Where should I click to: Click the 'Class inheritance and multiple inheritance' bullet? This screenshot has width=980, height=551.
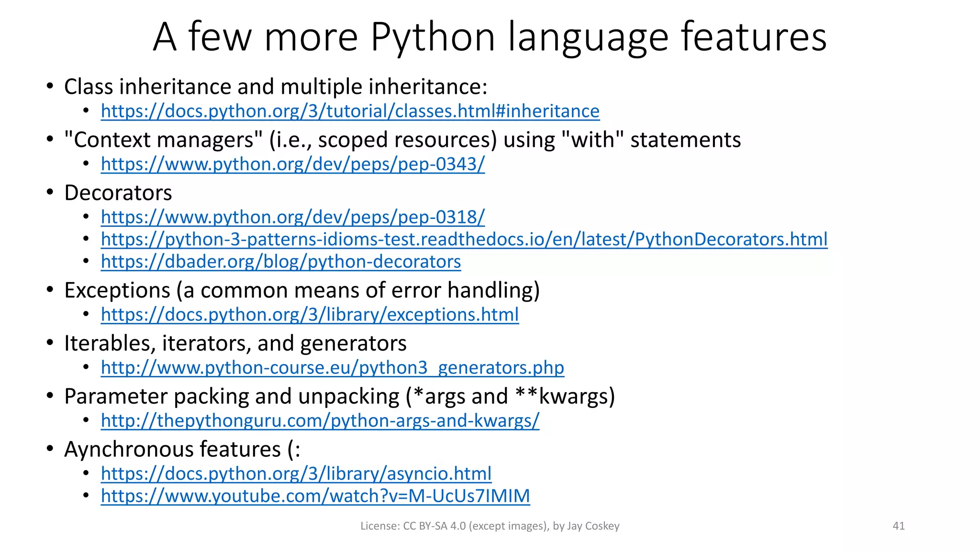click(x=276, y=87)
